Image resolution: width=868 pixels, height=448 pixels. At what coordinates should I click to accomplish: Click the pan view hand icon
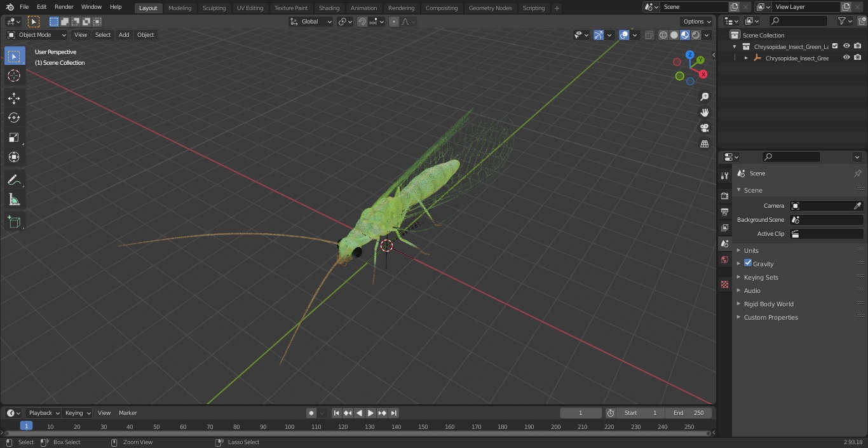coord(704,112)
